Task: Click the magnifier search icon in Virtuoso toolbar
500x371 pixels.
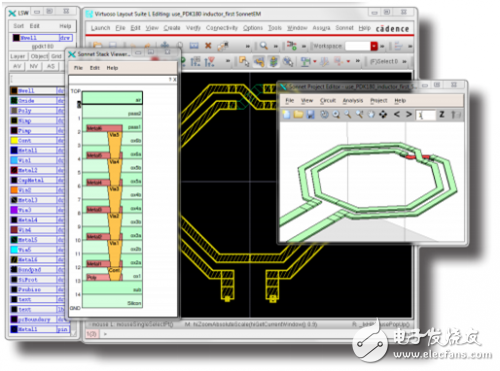Action: (264, 45)
